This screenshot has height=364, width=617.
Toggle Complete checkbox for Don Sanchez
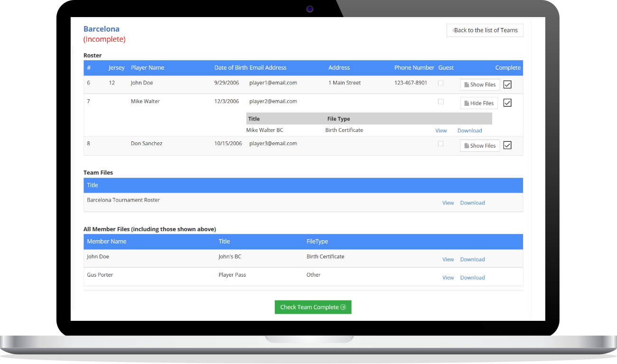pos(507,145)
